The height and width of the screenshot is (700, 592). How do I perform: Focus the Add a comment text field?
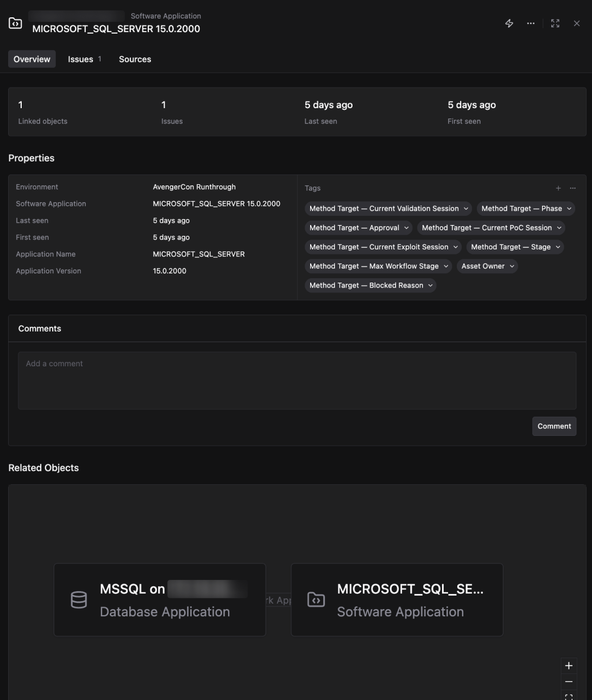point(297,380)
